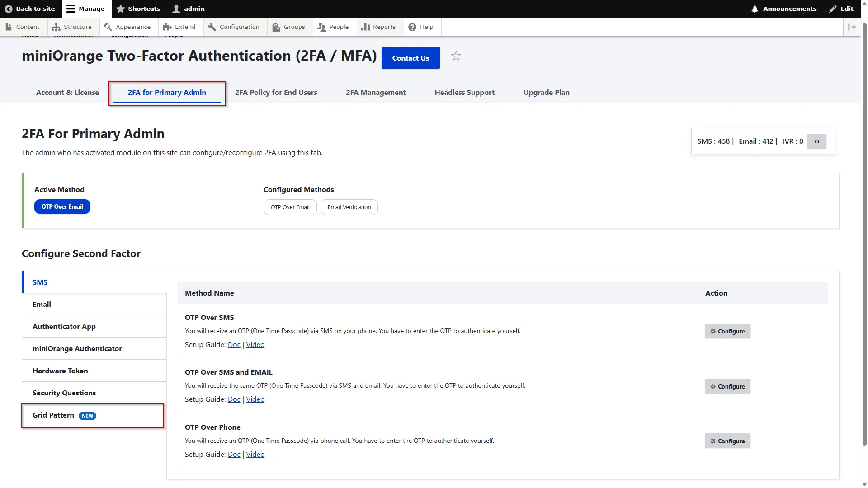This screenshot has height=488, width=868.
Task: Click the 'Method Name' column header
Action: tap(209, 293)
